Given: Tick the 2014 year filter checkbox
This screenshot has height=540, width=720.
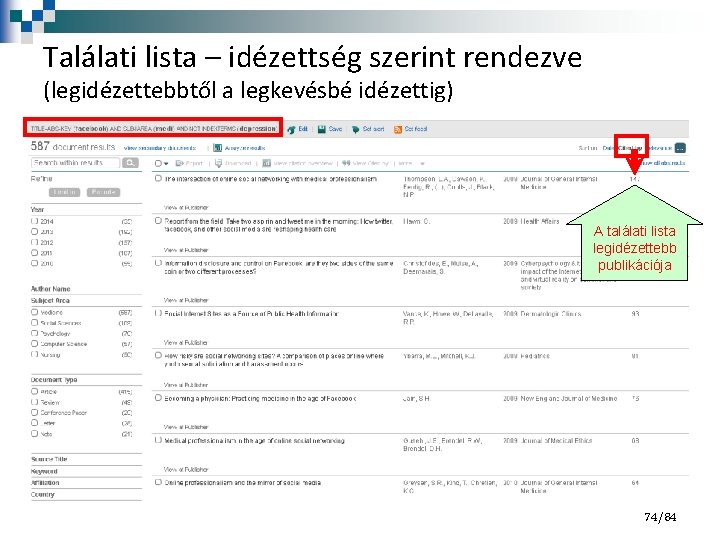Looking at the screenshot, I should point(34,221).
